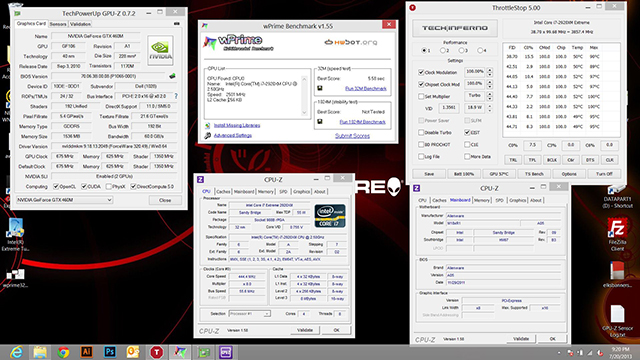Click the ThrottleStop taskbar icon
640x360 pixels.
157,352
